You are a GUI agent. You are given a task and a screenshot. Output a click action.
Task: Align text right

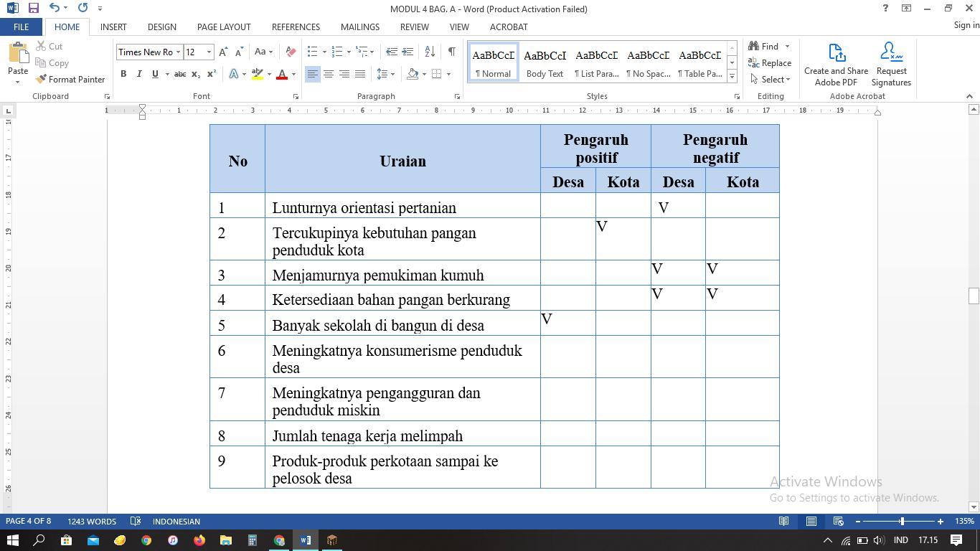click(x=344, y=74)
